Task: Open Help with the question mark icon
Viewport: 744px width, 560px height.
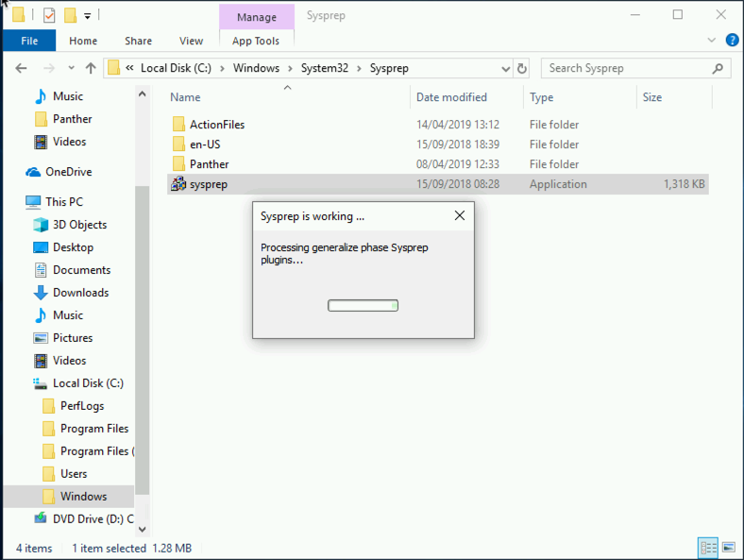Action: [732, 41]
